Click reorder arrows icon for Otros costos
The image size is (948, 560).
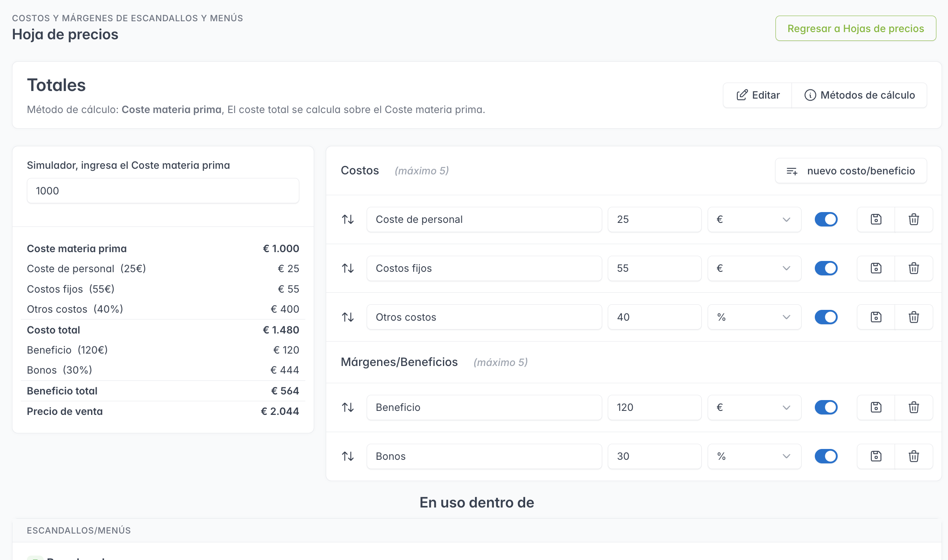click(x=348, y=317)
